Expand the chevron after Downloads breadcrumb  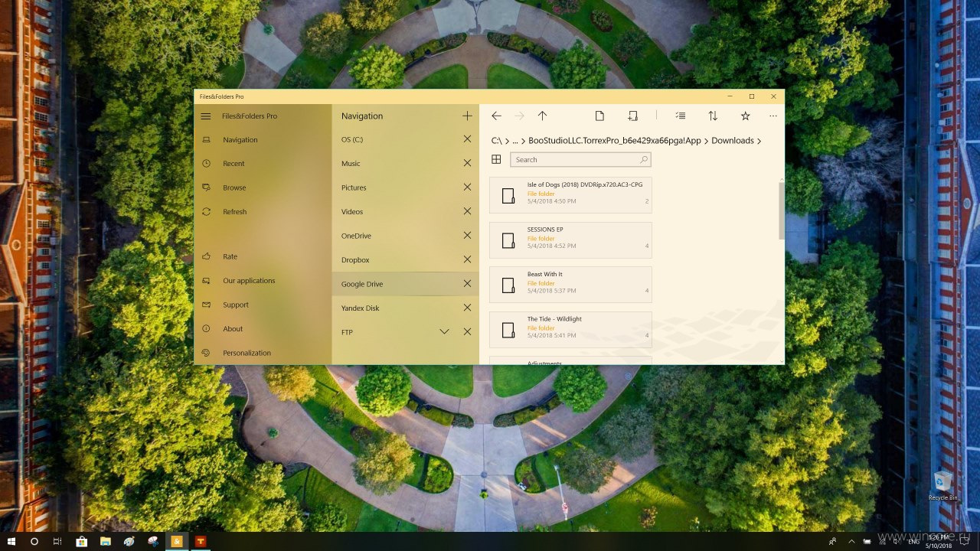coord(759,141)
